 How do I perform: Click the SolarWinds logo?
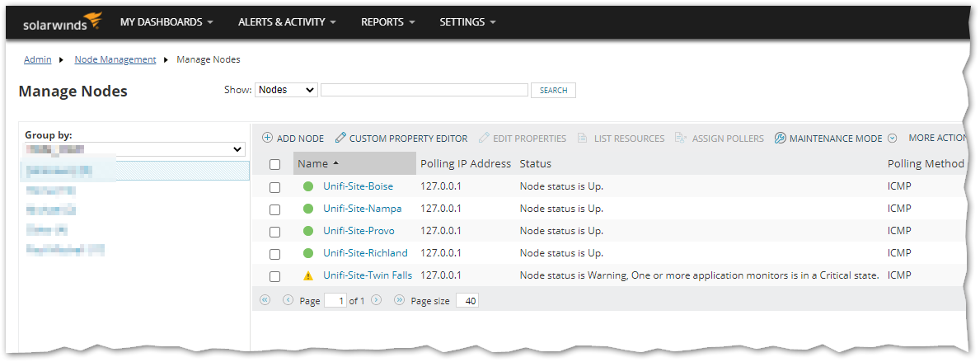coord(62,22)
